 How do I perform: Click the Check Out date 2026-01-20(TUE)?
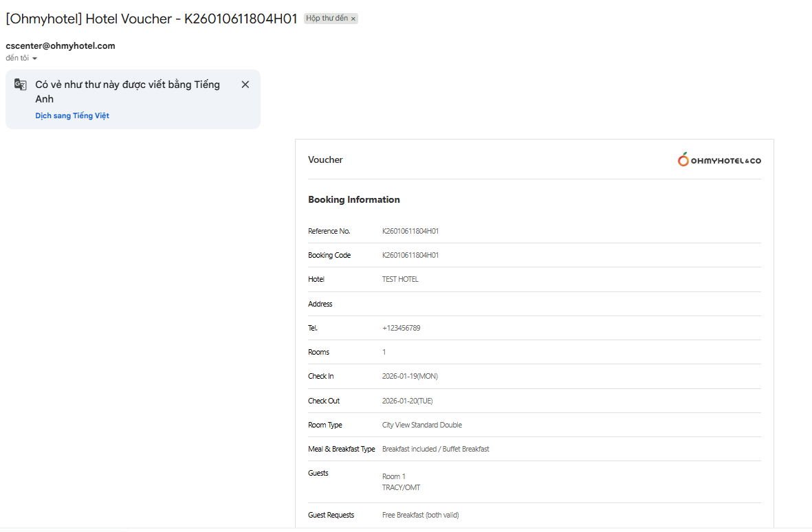(407, 401)
